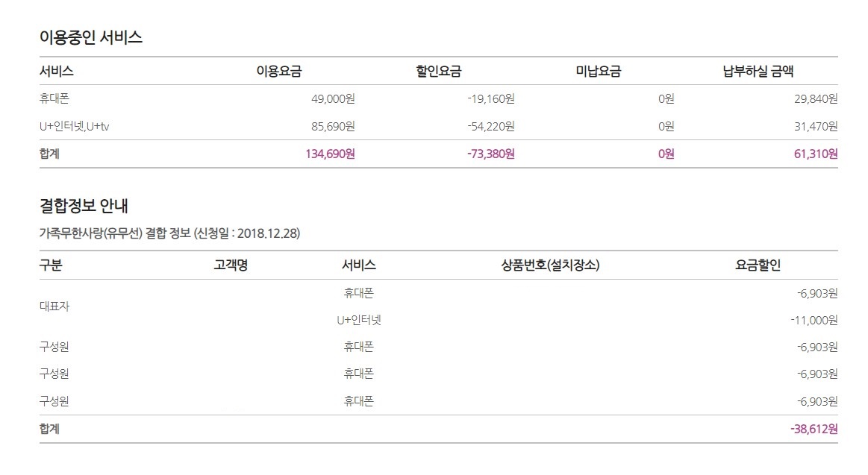Click the 요금할인 column header
Image resolution: width=868 pixels, height=475 pixels.
[758, 265]
